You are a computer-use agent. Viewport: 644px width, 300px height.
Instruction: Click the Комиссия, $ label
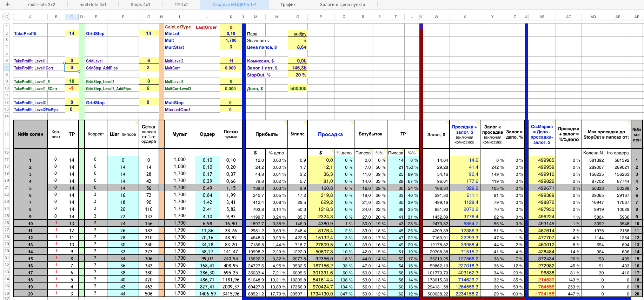[x=260, y=61]
